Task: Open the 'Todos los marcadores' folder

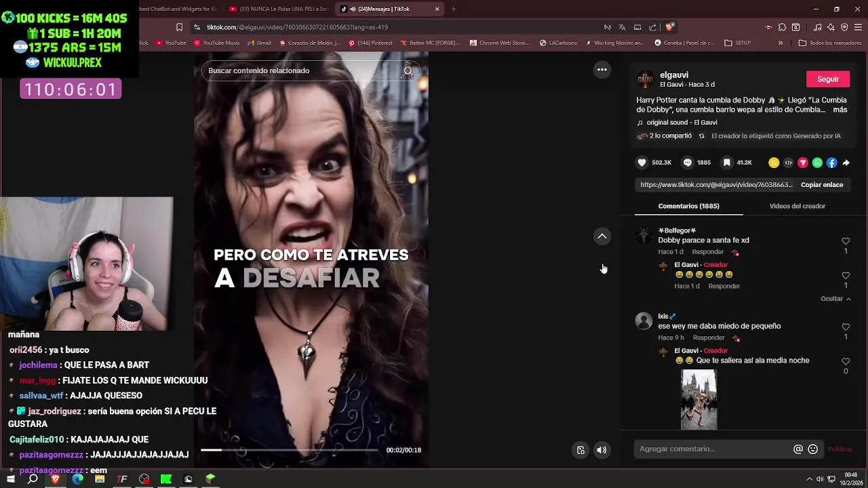Action: pyautogui.click(x=830, y=43)
